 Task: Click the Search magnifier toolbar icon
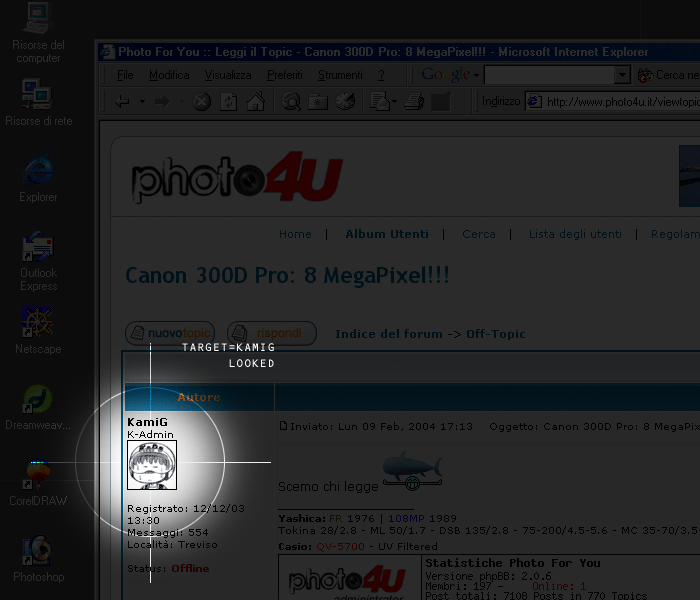tap(292, 101)
